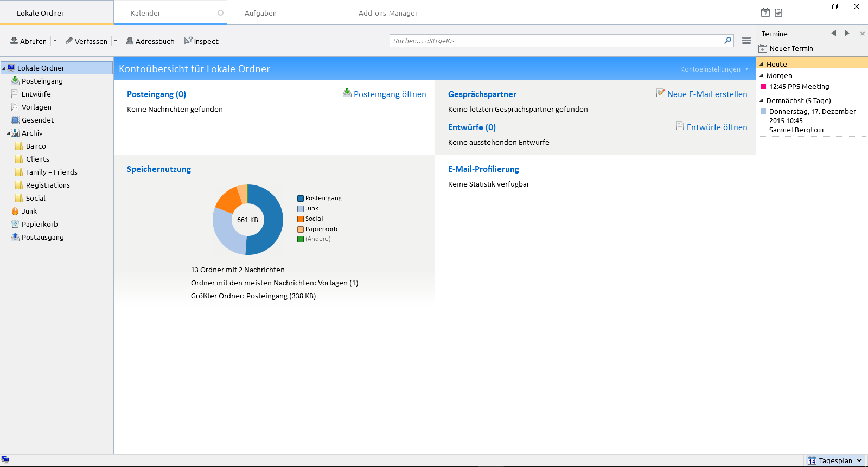Click the Abrufen get-messages icon
Image resolution: width=868 pixels, height=467 pixels.
(x=14, y=41)
